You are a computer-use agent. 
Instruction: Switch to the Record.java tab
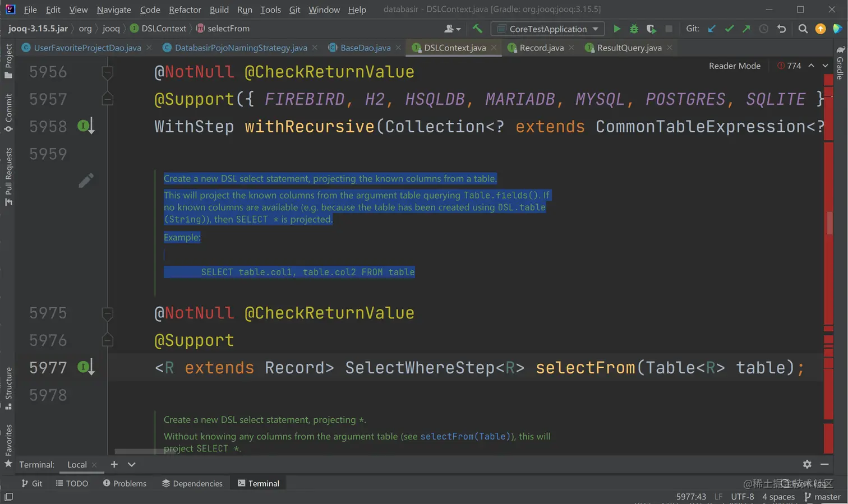[x=542, y=48]
